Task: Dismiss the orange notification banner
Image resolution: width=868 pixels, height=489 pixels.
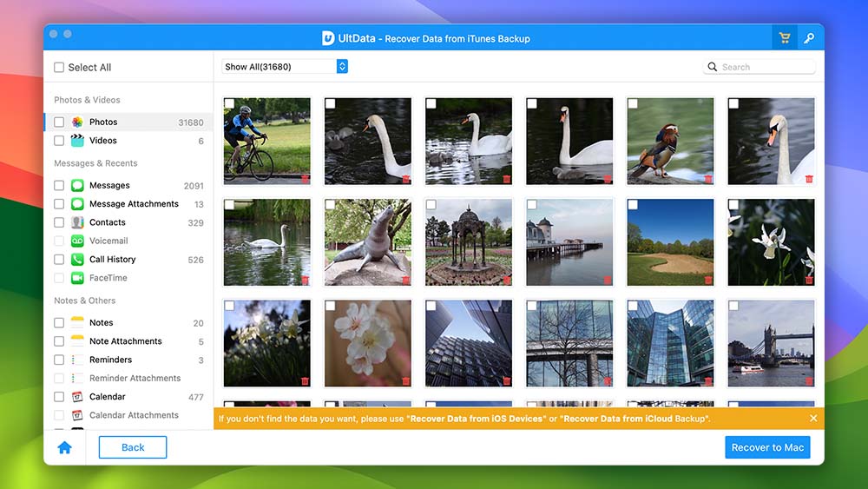Action: point(813,418)
